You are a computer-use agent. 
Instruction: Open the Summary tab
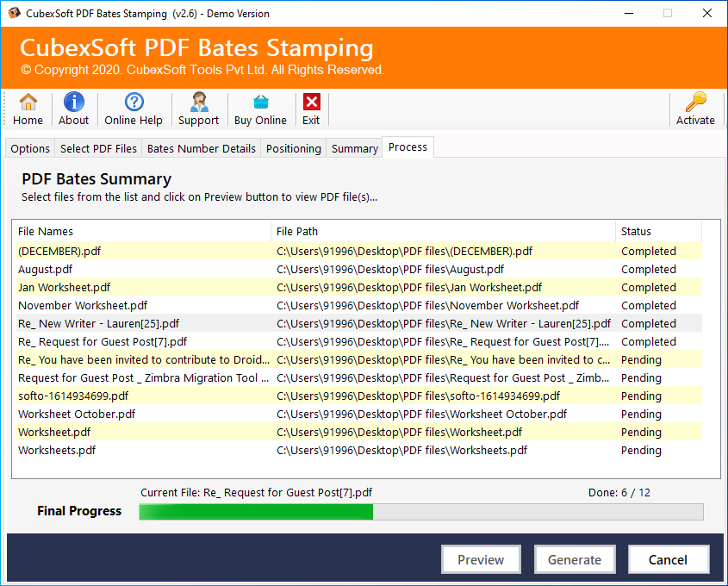[355, 149]
